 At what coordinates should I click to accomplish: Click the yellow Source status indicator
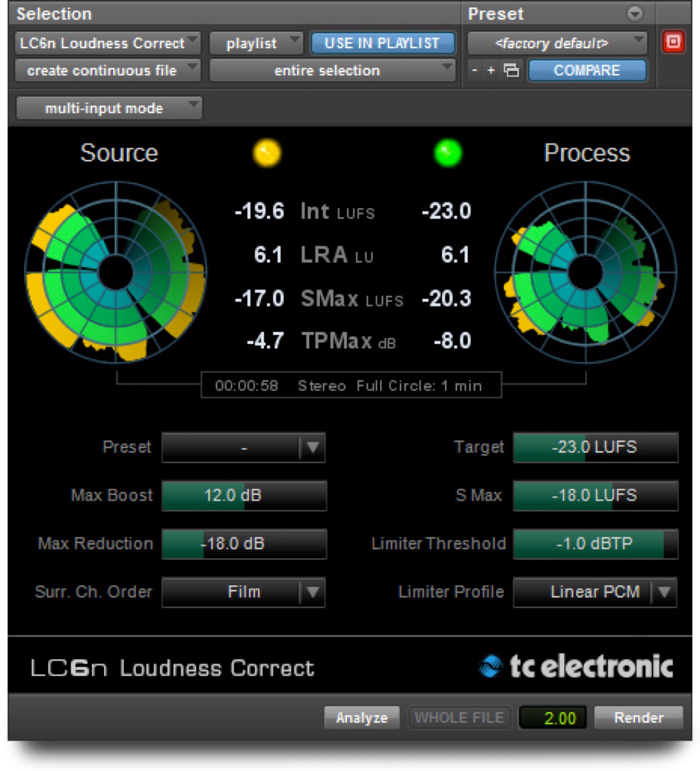pyautogui.click(x=267, y=153)
